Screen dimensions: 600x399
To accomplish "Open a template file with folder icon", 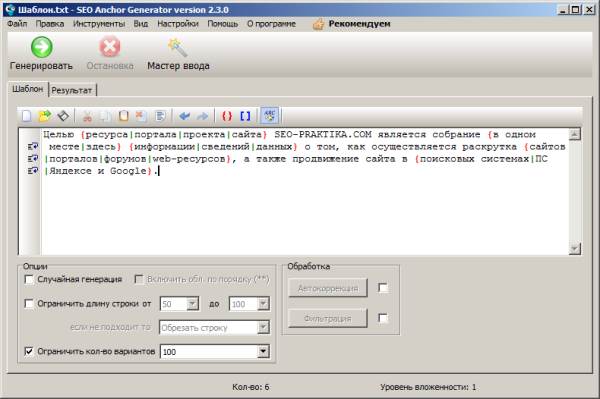I will click(45, 116).
